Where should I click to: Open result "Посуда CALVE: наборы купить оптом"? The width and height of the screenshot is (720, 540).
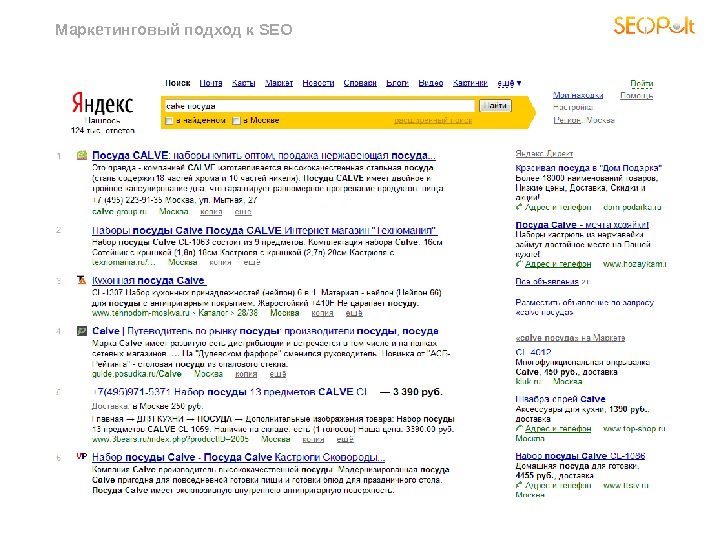264,155
